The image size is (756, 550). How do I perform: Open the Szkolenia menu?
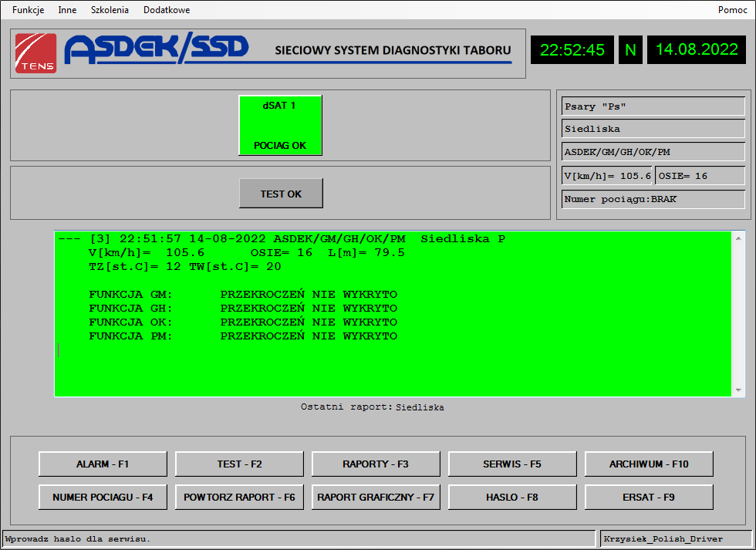[110, 9]
